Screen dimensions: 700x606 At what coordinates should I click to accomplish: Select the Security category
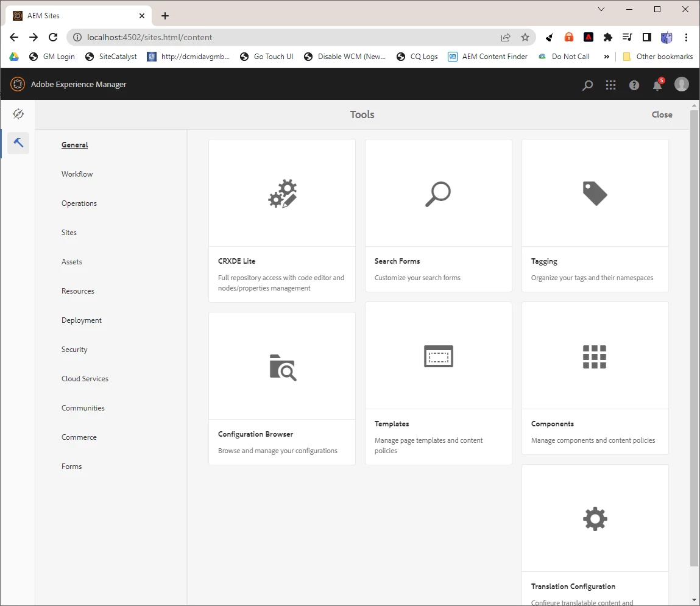[x=74, y=350]
